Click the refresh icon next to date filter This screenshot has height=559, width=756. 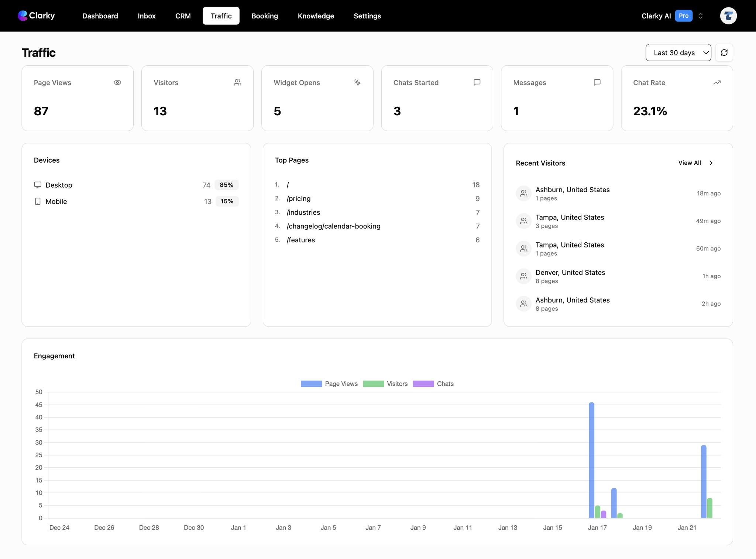pyautogui.click(x=724, y=52)
